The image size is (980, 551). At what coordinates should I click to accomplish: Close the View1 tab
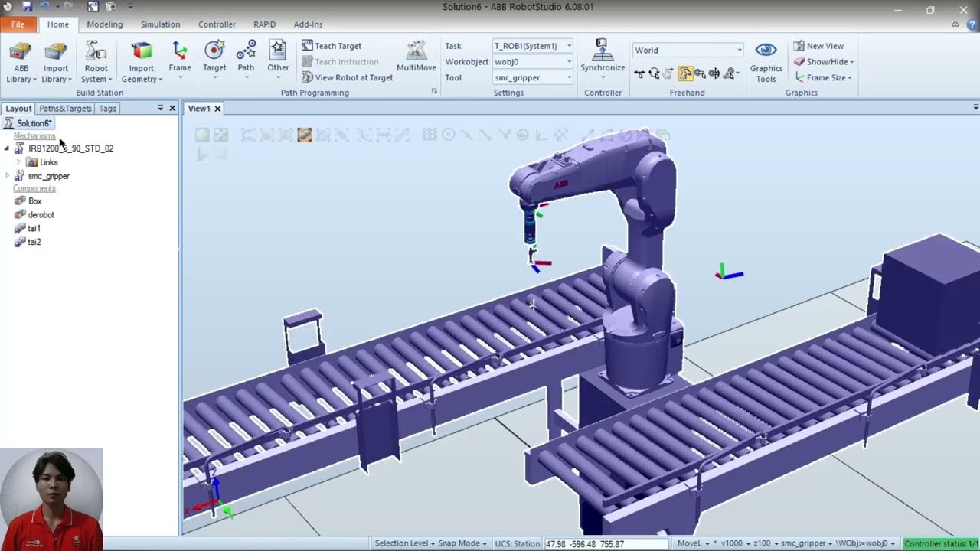[217, 109]
